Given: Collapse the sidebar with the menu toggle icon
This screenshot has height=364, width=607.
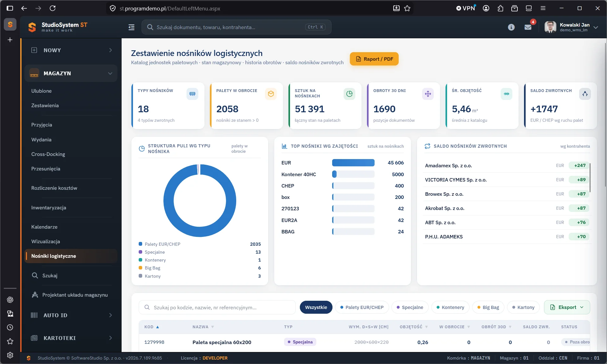Looking at the screenshot, I should coord(131,27).
